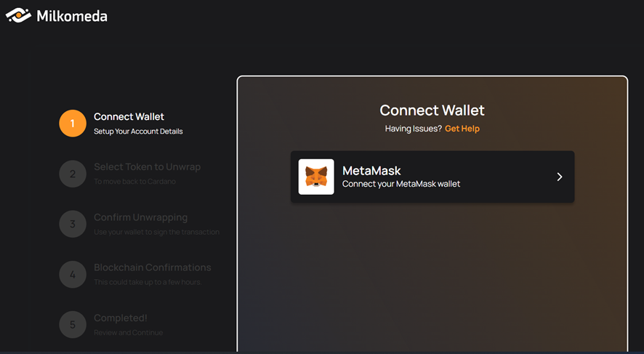
Task: Select step 2 circle for Select Token
Action: [73, 174]
